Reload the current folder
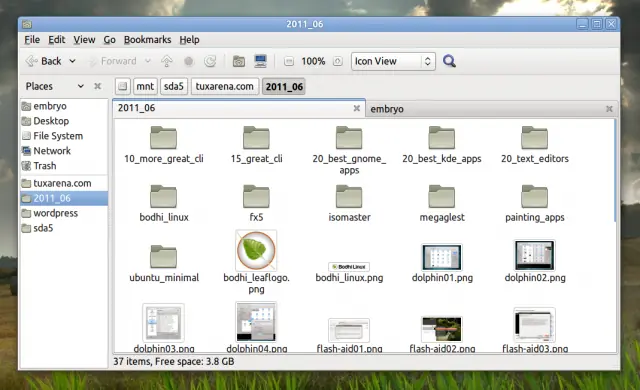This screenshot has width=640, height=390. pos(210,61)
